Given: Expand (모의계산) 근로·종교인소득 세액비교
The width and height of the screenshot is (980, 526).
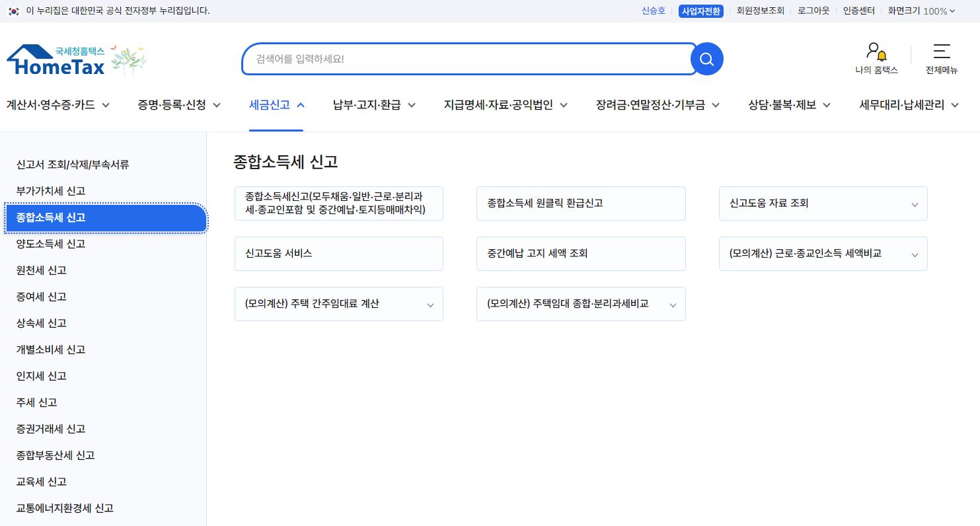Looking at the screenshot, I should point(915,254).
